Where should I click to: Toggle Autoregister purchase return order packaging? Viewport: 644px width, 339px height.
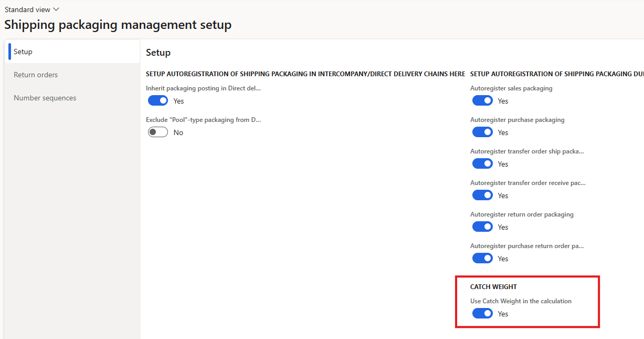[482, 259]
